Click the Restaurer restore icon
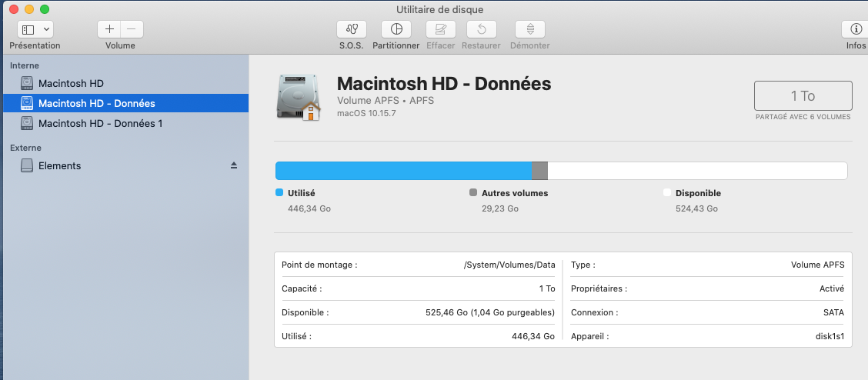Image resolution: width=868 pixels, height=380 pixels. tap(481, 29)
